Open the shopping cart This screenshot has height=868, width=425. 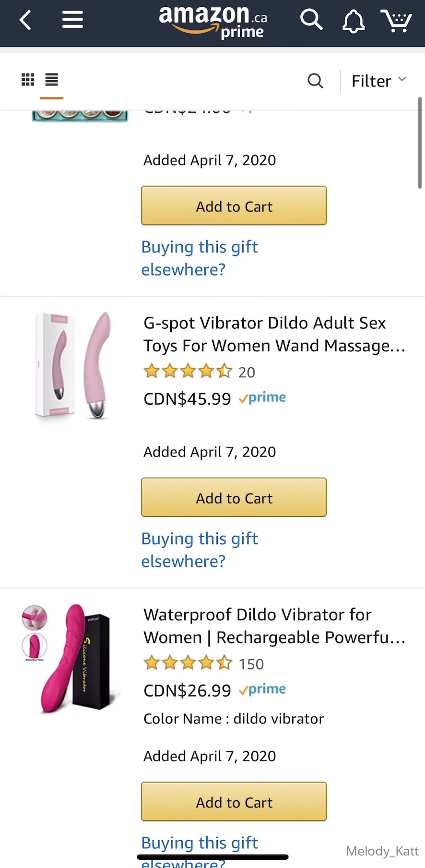396,21
